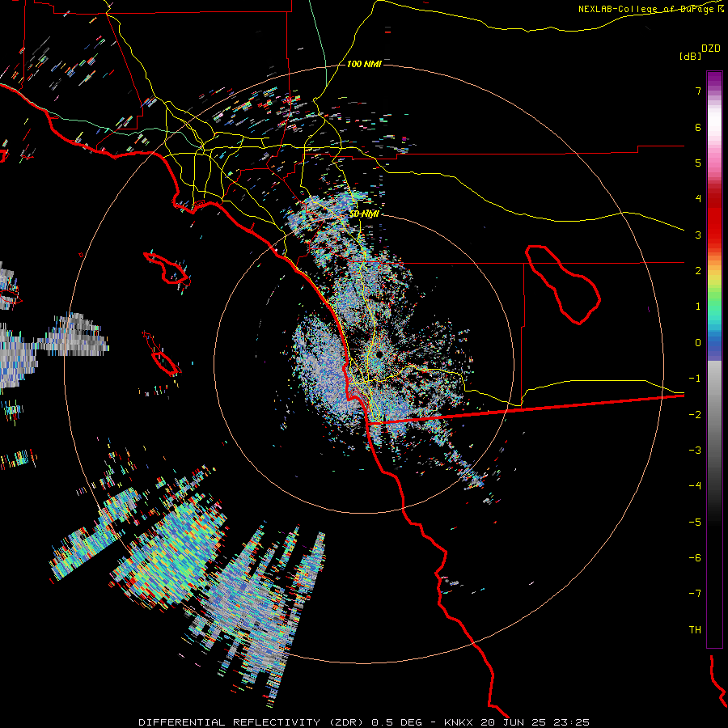Click the -3 value on the dB scale

tap(695, 451)
